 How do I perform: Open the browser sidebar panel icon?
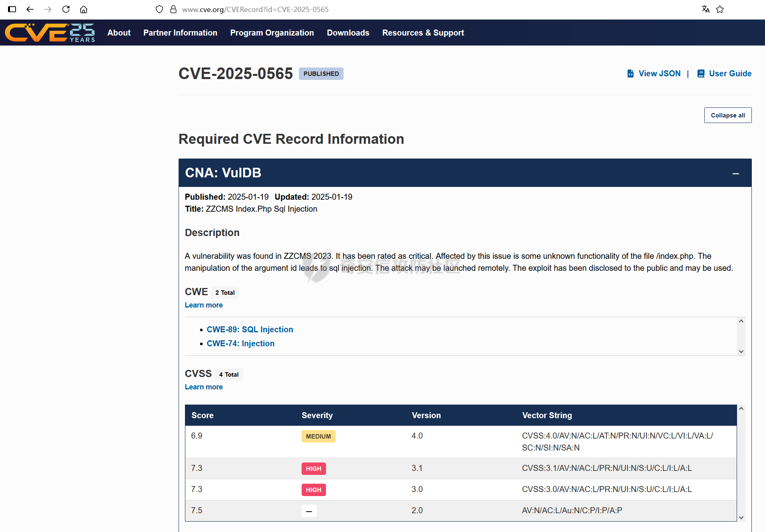(12, 9)
